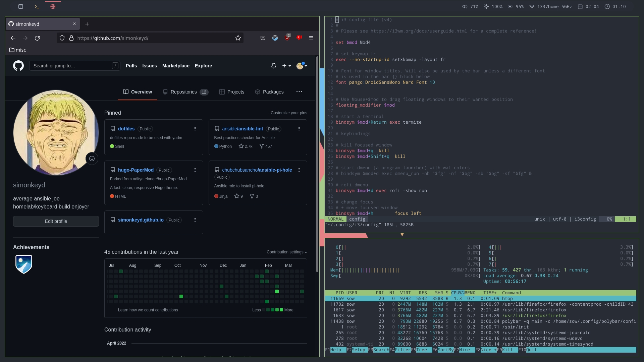Image resolution: width=644 pixels, height=362 pixels.
Task: Open the Packages tab
Action: click(x=269, y=92)
